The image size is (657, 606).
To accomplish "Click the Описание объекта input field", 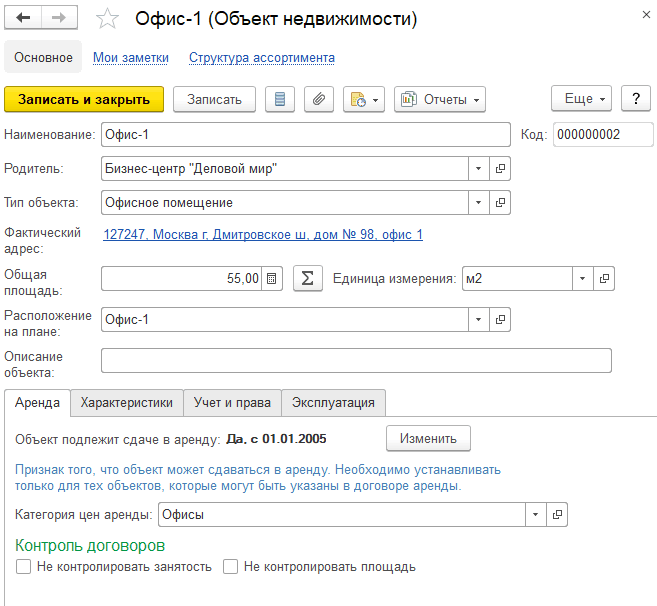I will pos(356,360).
